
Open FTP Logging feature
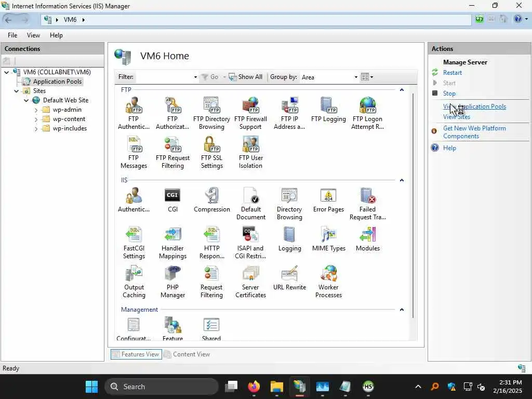pos(328,109)
